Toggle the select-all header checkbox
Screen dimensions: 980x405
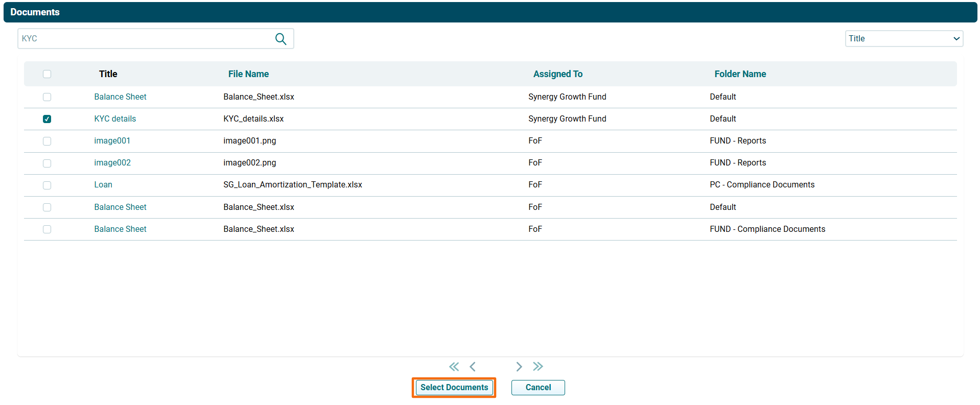point(47,74)
